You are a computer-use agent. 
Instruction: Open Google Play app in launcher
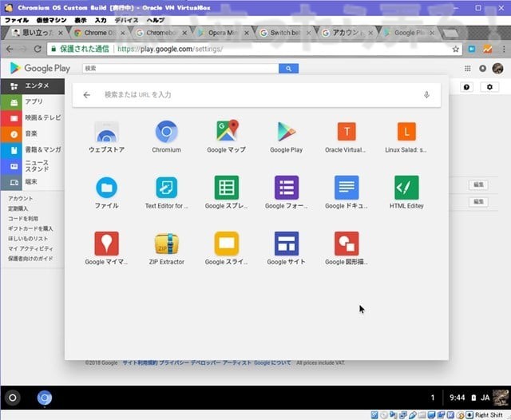coord(286,137)
